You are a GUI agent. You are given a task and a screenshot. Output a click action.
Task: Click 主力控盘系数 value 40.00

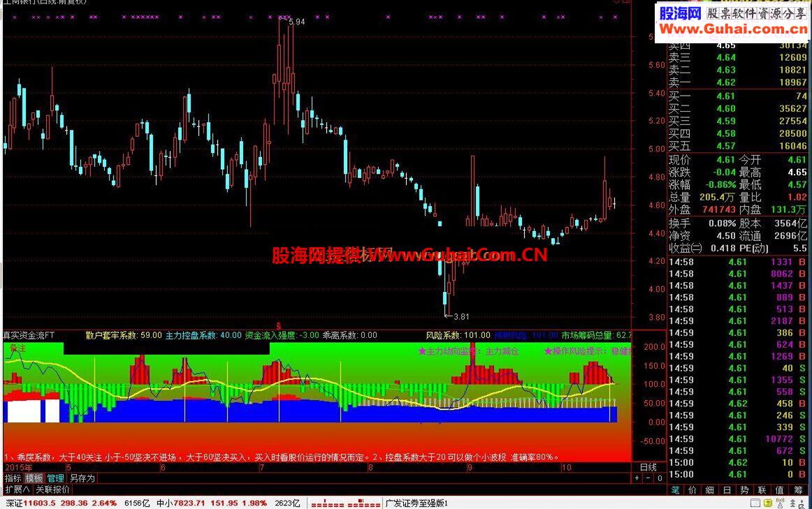click(x=231, y=335)
